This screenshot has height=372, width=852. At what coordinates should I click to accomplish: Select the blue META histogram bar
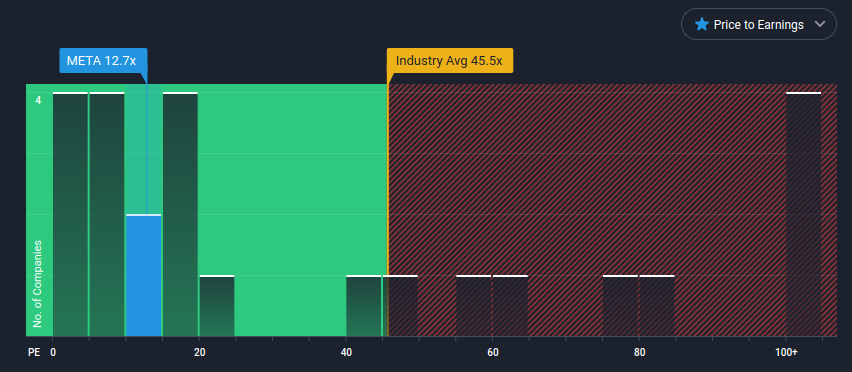(x=143, y=275)
